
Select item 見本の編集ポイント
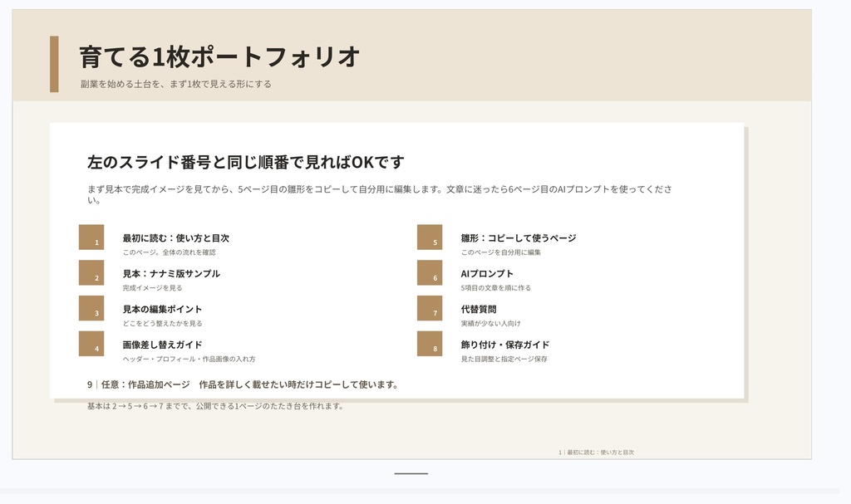(162, 309)
